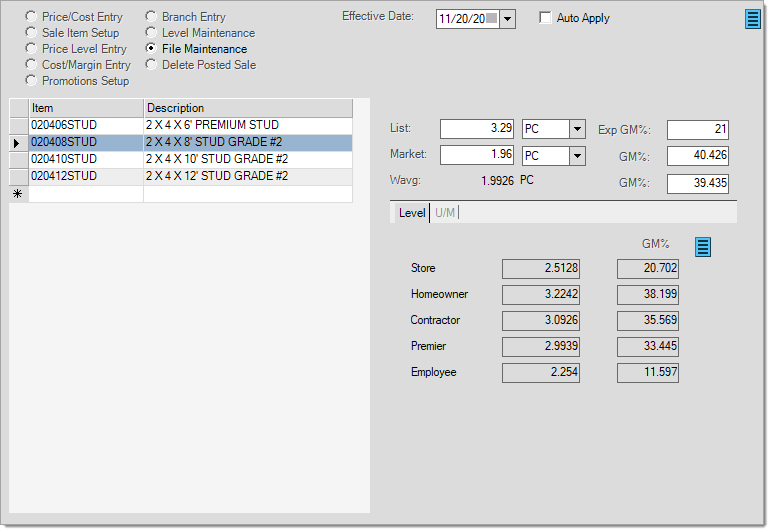Click row header for 020406STUD
Image resolution: width=771 pixels, height=532 pixels.
click(x=19, y=125)
